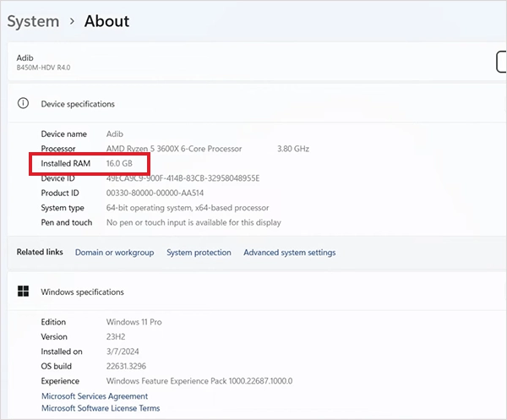507x420 pixels.
Task: Click the Version label
Action: [x=54, y=337]
